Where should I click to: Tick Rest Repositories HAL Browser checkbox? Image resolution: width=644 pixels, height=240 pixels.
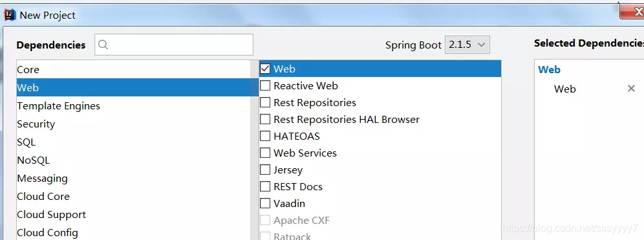265,119
